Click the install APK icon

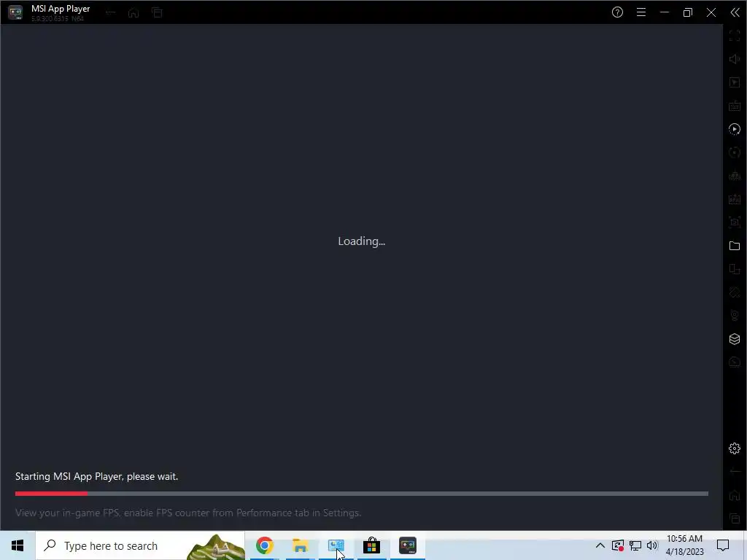734,199
